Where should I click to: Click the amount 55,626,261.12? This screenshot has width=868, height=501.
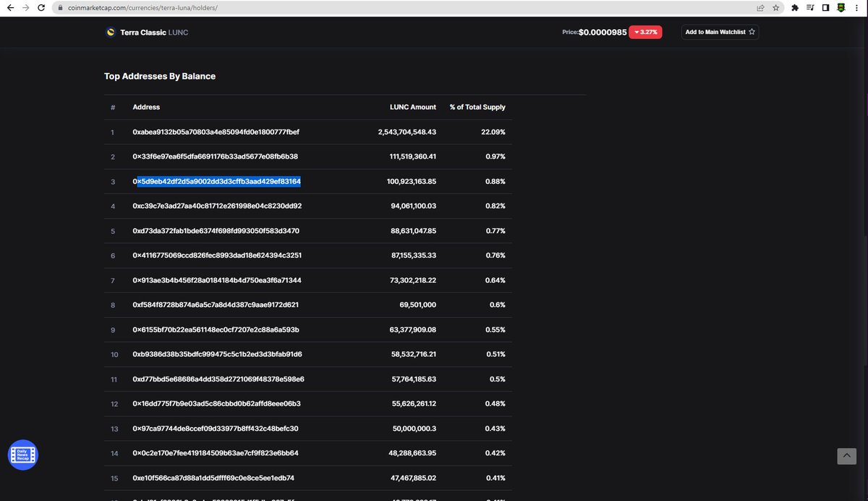(x=414, y=403)
